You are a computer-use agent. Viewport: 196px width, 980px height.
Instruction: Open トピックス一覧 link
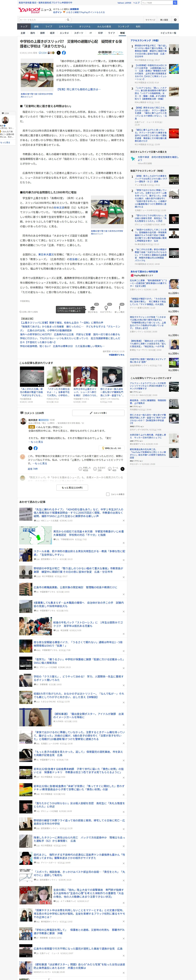pos(169,33)
